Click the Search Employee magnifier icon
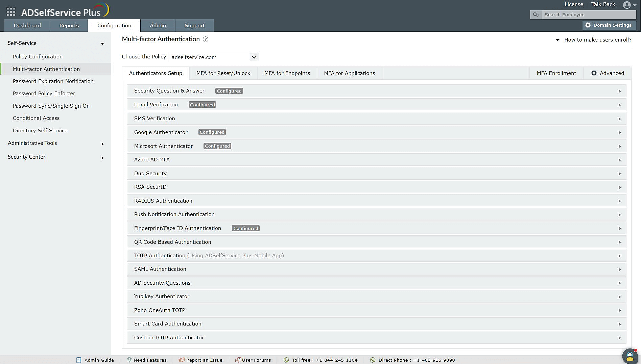Image resolution: width=641 pixels, height=364 pixels. (536, 15)
